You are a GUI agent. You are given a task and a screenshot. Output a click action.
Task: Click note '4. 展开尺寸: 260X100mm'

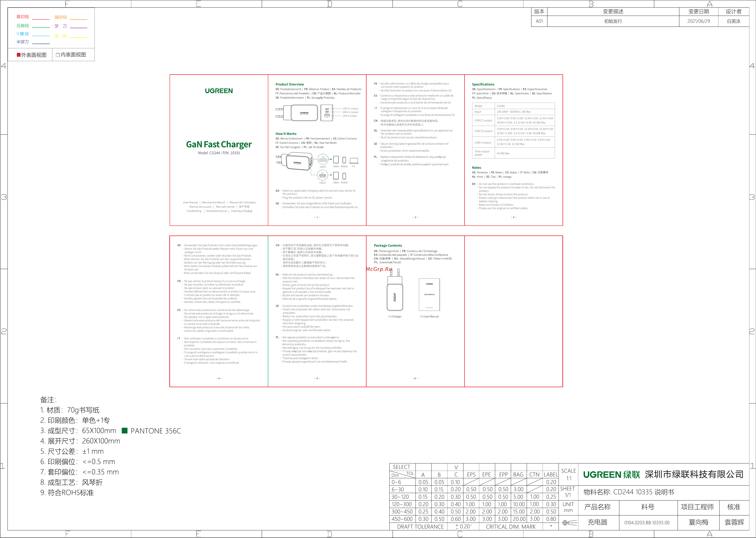tap(80, 441)
